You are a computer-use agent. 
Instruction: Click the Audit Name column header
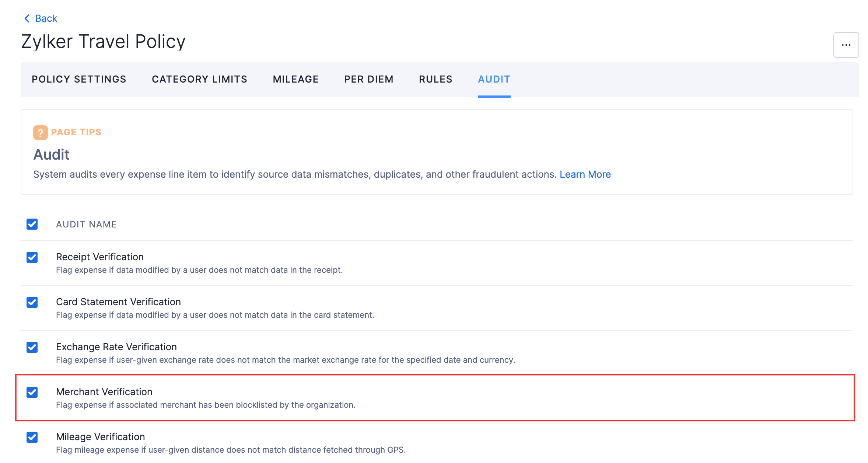click(x=86, y=224)
